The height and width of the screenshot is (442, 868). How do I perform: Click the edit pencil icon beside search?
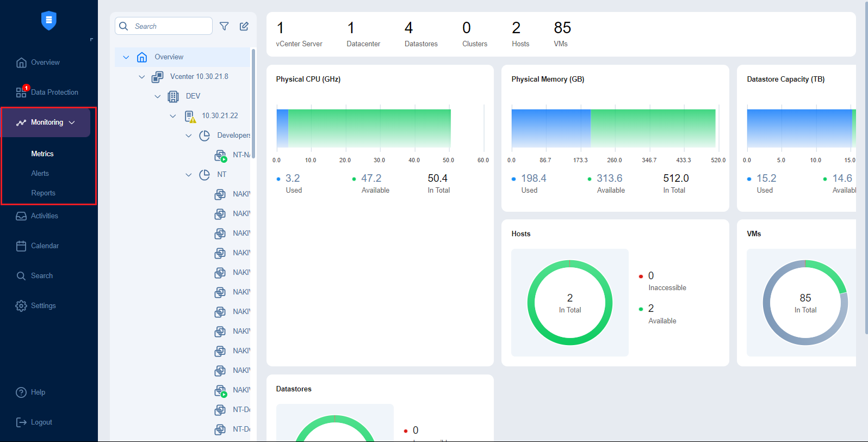[x=244, y=26]
